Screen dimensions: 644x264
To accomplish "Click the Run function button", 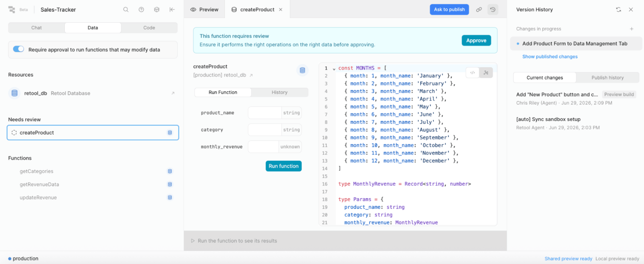I will (x=284, y=166).
